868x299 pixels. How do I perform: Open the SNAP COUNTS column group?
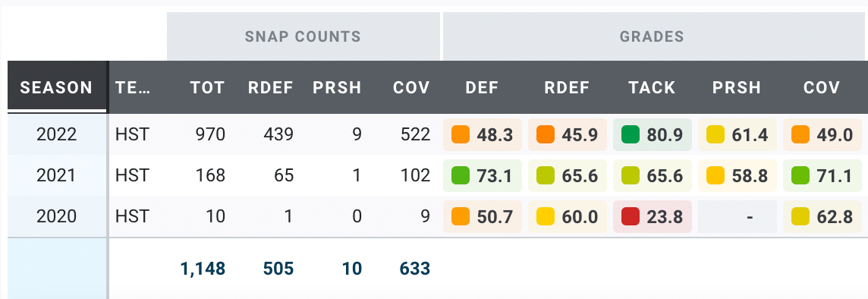click(303, 36)
